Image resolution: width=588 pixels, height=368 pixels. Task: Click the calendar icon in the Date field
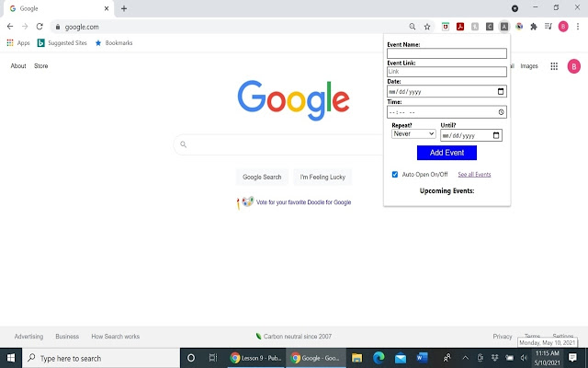pyautogui.click(x=501, y=91)
